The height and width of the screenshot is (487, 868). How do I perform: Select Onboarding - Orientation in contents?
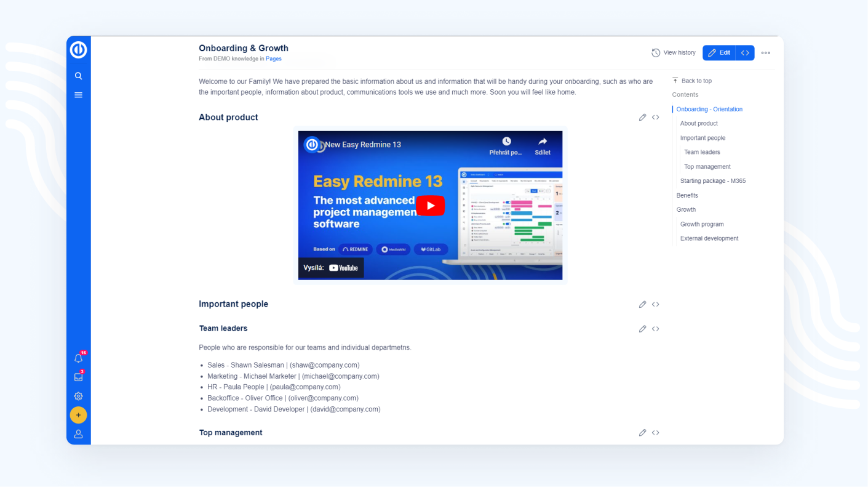pyautogui.click(x=709, y=109)
